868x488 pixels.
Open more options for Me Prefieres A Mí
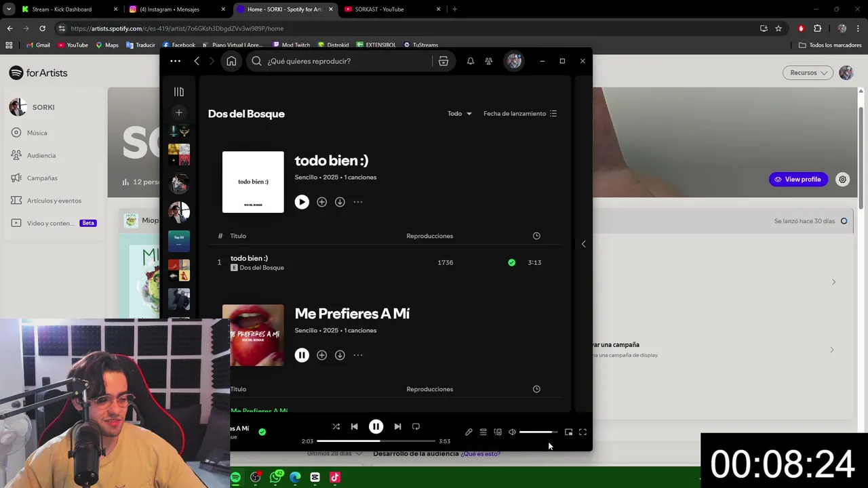pyautogui.click(x=358, y=355)
